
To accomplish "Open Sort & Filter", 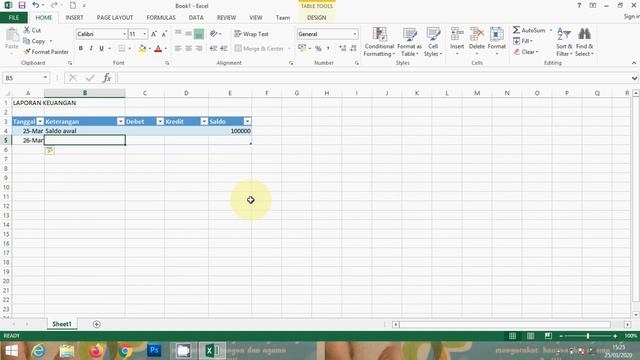I will tap(564, 42).
